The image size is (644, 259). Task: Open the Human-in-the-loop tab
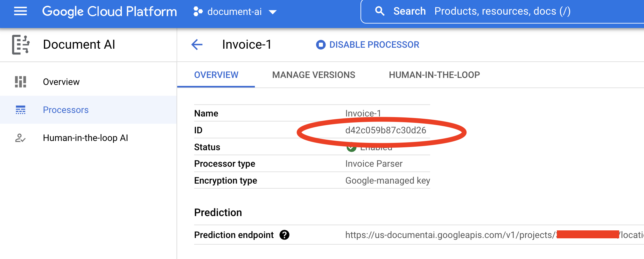pos(434,75)
